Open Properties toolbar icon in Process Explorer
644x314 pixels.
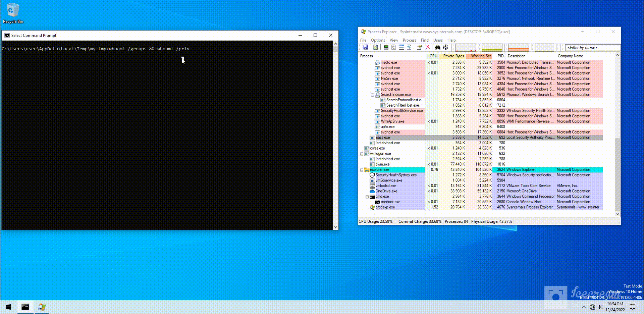pos(420,47)
